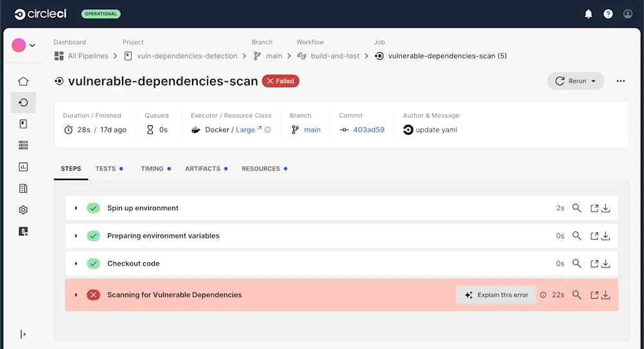The width and height of the screenshot is (644, 349).
Task: Open Projects icon in sidebar
Action: tap(23, 124)
